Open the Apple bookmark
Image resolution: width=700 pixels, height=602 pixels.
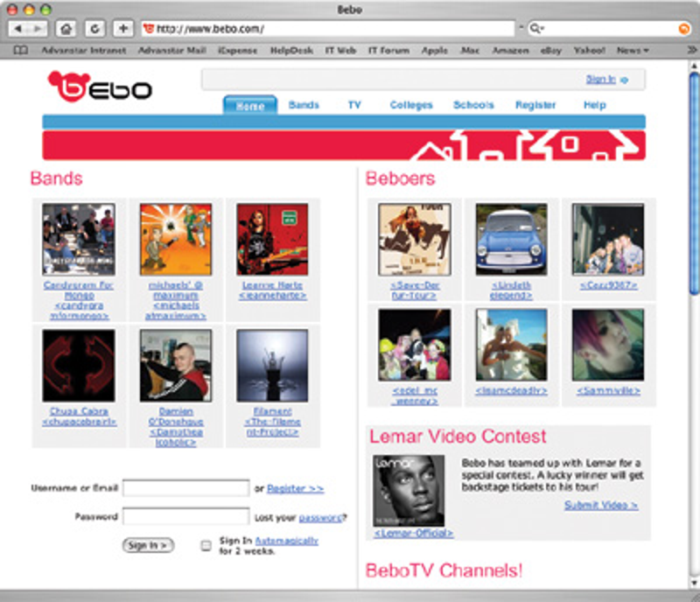[434, 51]
